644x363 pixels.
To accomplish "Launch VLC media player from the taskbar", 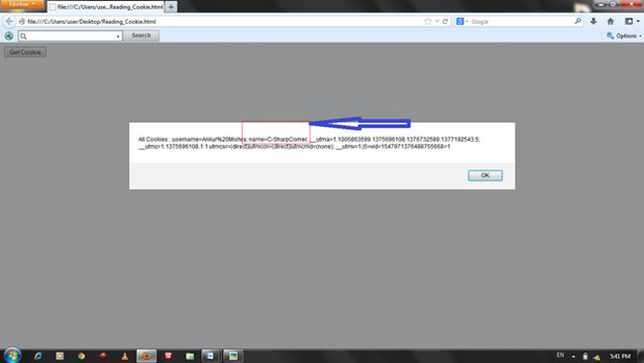I will pos(125,356).
